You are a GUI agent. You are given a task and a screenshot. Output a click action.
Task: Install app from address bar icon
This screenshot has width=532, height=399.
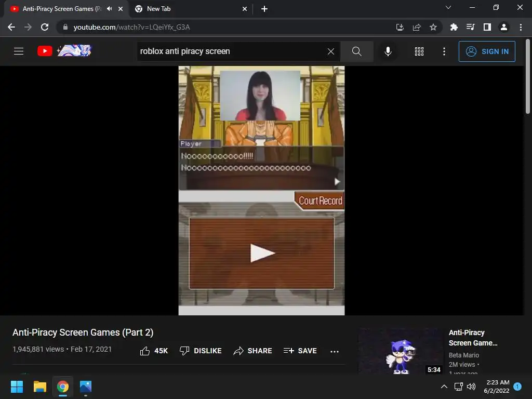[400, 27]
